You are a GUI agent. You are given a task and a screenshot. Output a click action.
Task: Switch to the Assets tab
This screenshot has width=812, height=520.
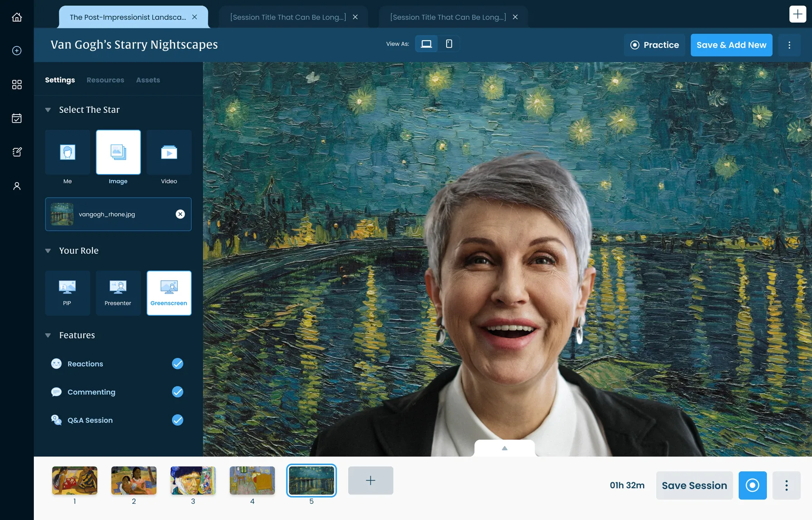tap(148, 80)
